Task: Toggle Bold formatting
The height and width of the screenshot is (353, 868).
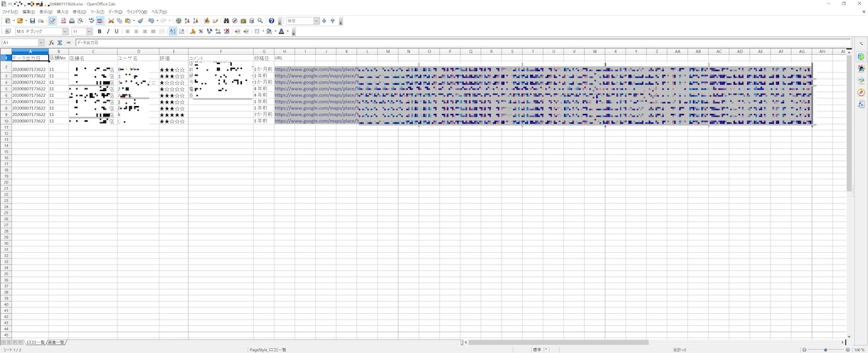Action: 100,31
